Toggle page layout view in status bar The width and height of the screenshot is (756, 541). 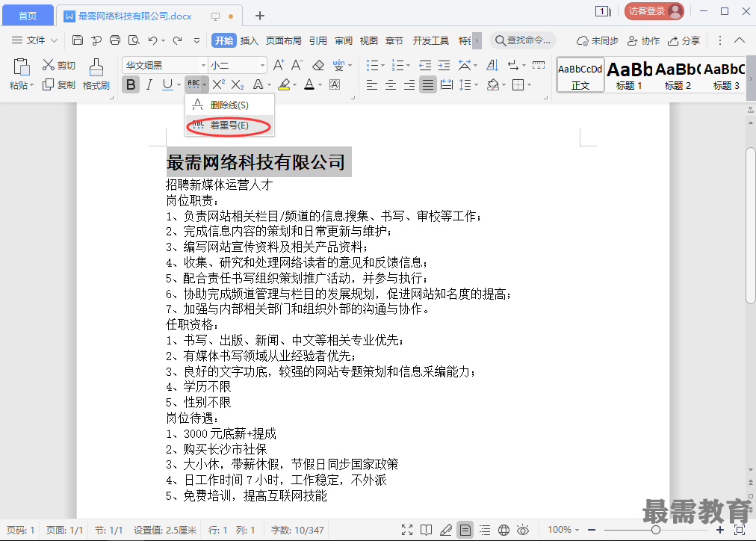tap(465, 530)
